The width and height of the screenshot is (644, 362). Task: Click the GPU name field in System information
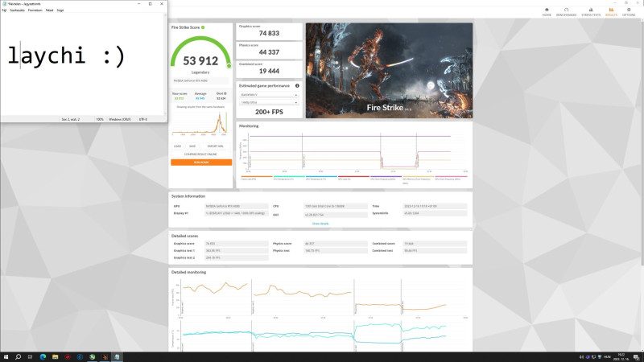click(236, 207)
